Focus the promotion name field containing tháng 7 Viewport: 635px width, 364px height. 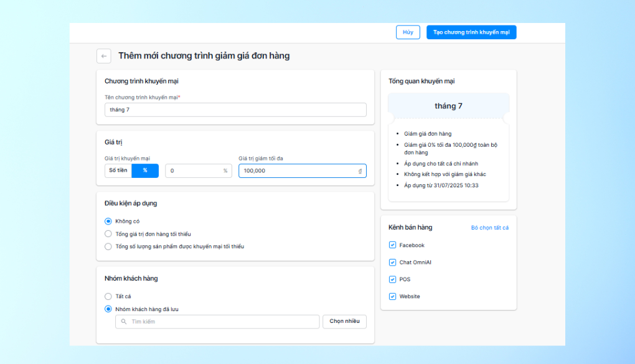click(x=236, y=110)
